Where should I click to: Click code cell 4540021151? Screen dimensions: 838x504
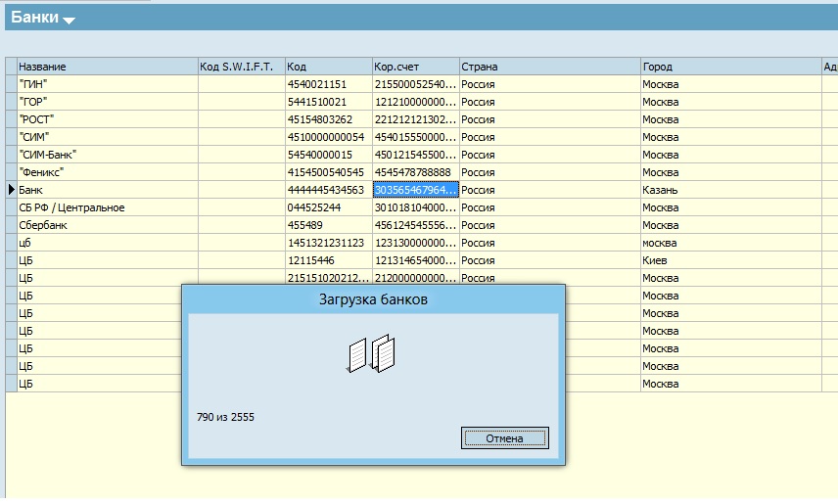(329, 84)
